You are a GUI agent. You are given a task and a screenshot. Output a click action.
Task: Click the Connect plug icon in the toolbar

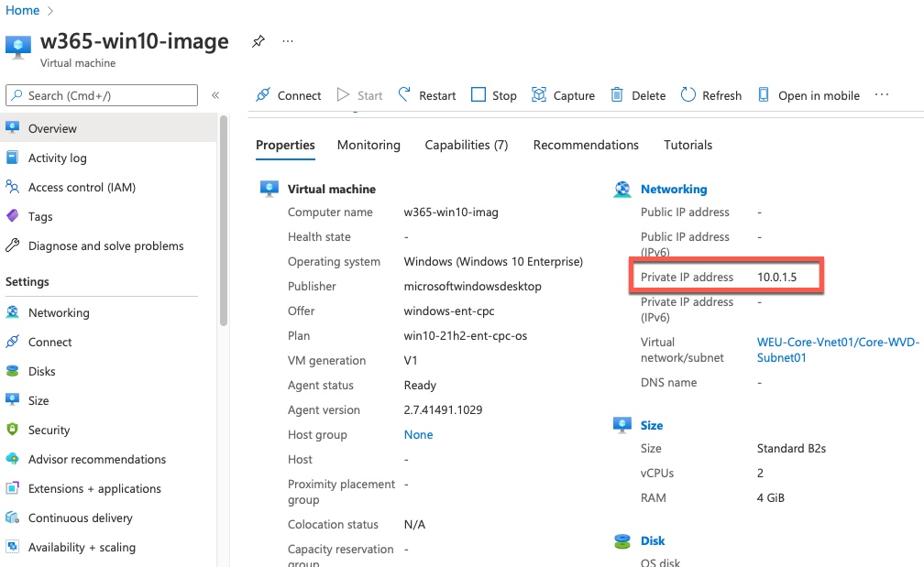[x=263, y=94]
